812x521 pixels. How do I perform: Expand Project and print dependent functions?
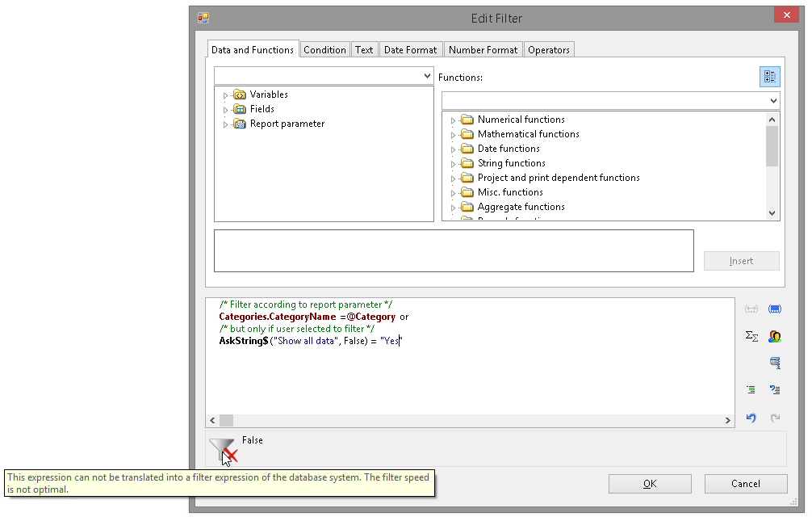pyautogui.click(x=453, y=179)
